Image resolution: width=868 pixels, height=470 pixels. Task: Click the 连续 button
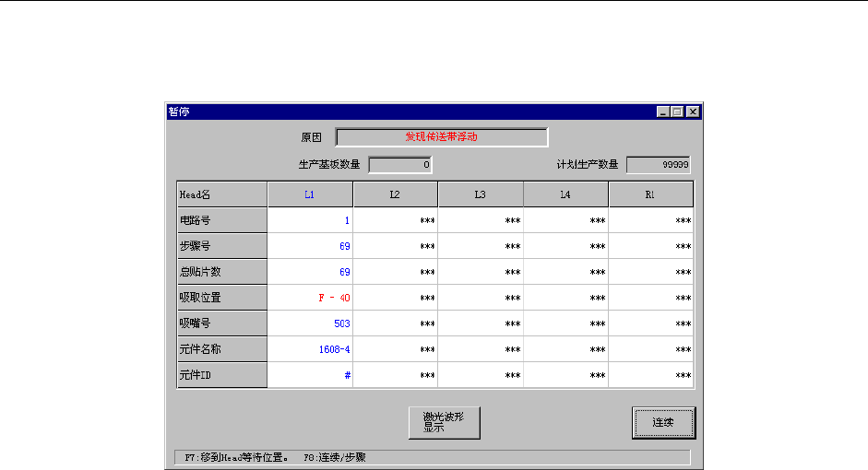tap(663, 422)
